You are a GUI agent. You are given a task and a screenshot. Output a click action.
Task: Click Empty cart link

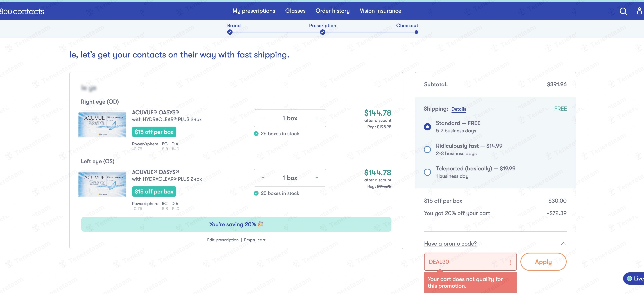[255, 240]
